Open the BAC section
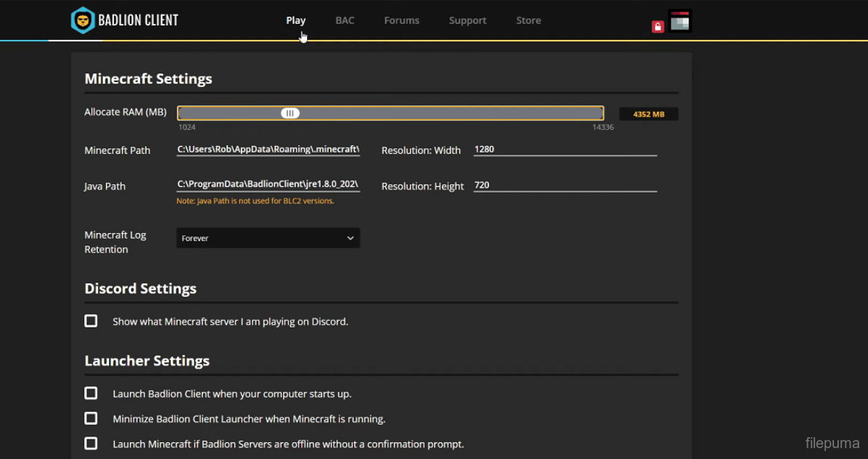868x459 pixels. pyautogui.click(x=345, y=20)
